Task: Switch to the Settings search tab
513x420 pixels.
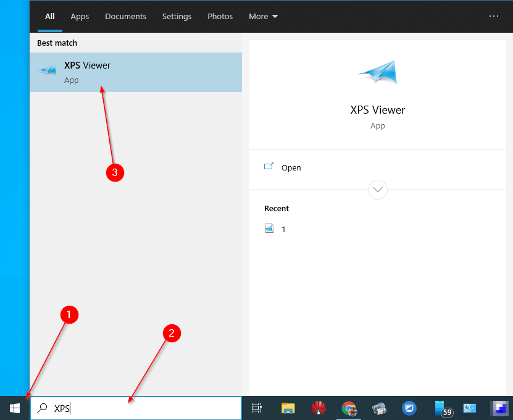Action: (x=177, y=17)
